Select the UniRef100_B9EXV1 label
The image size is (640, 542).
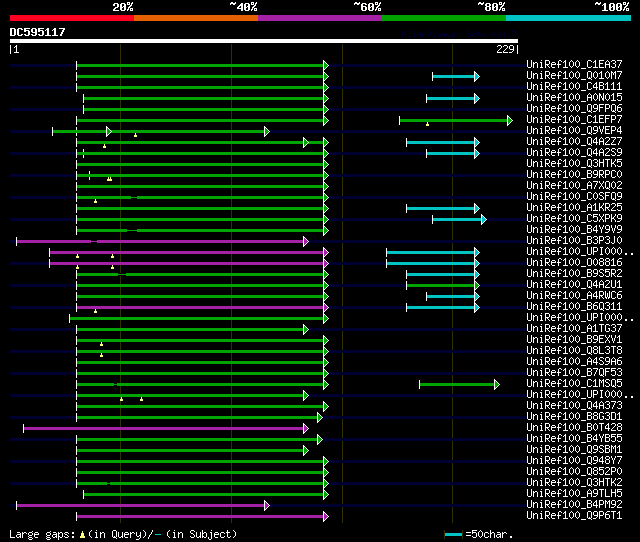(x=574, y=340)
